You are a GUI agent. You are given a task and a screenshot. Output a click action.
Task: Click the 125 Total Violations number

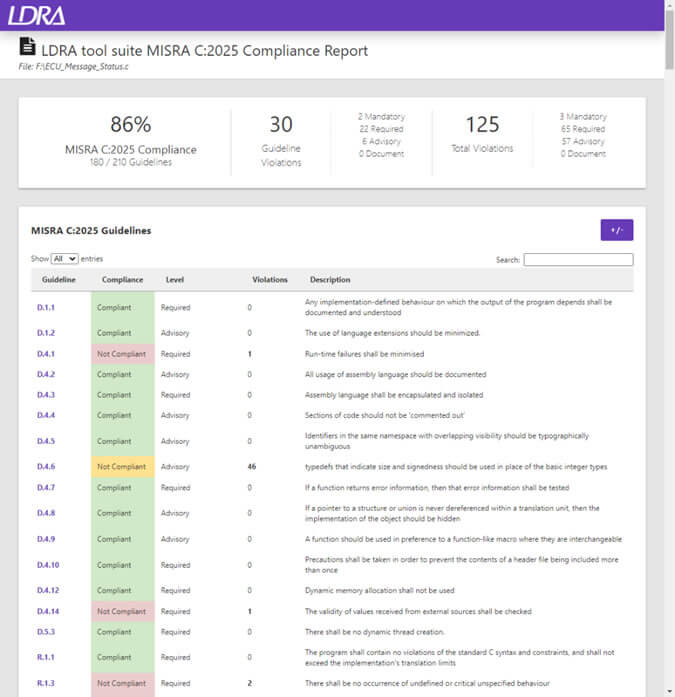click(482, 124)
